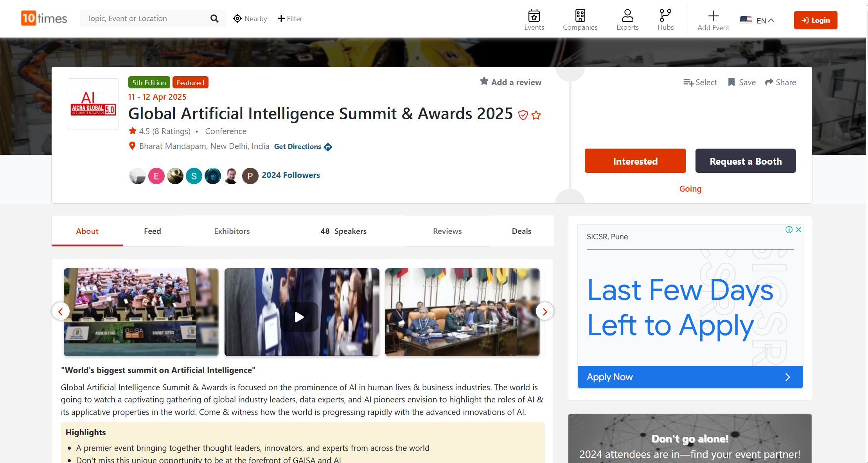Click the star outline next to title
868x463 pixels.
[x=536, y=115]
